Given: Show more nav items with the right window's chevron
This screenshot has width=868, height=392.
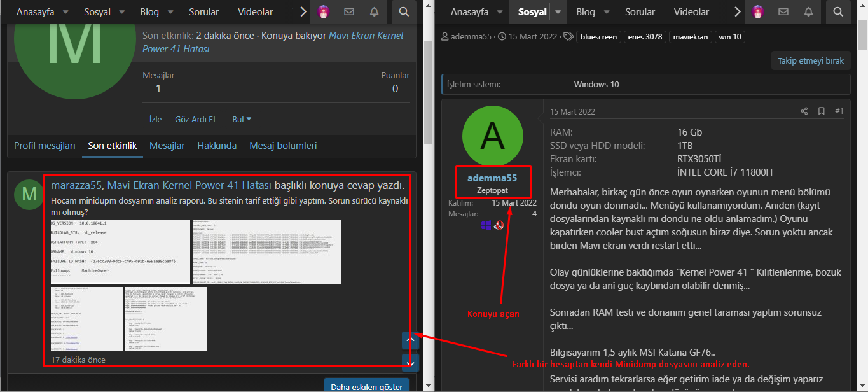Looking at the screenshot, I should pos(737,11).
